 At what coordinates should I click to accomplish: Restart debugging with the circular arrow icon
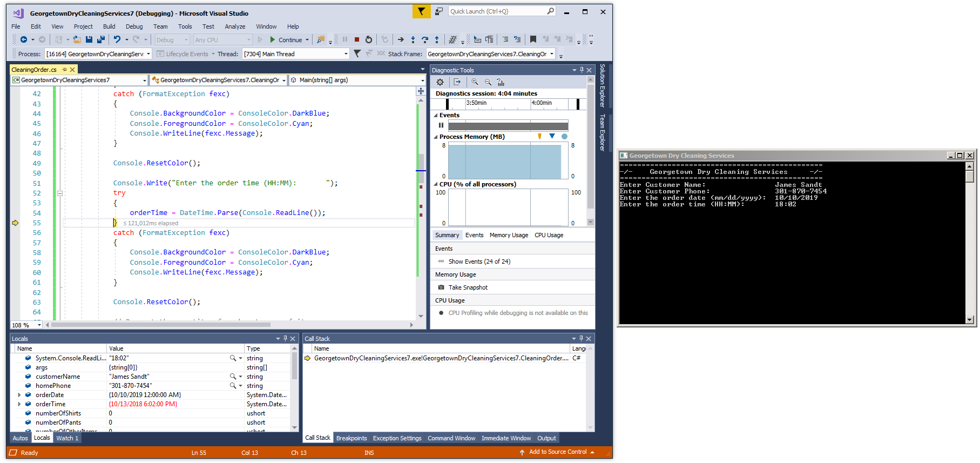coord(369,39)
